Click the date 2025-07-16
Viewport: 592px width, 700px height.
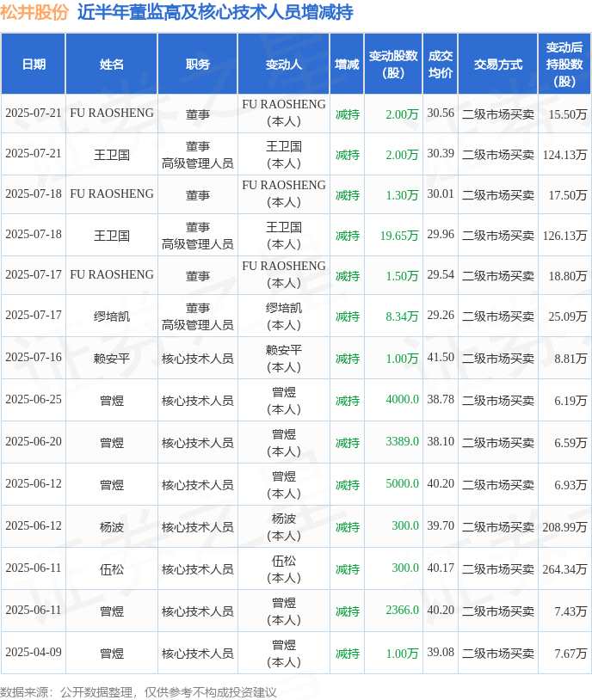point(34,357)
